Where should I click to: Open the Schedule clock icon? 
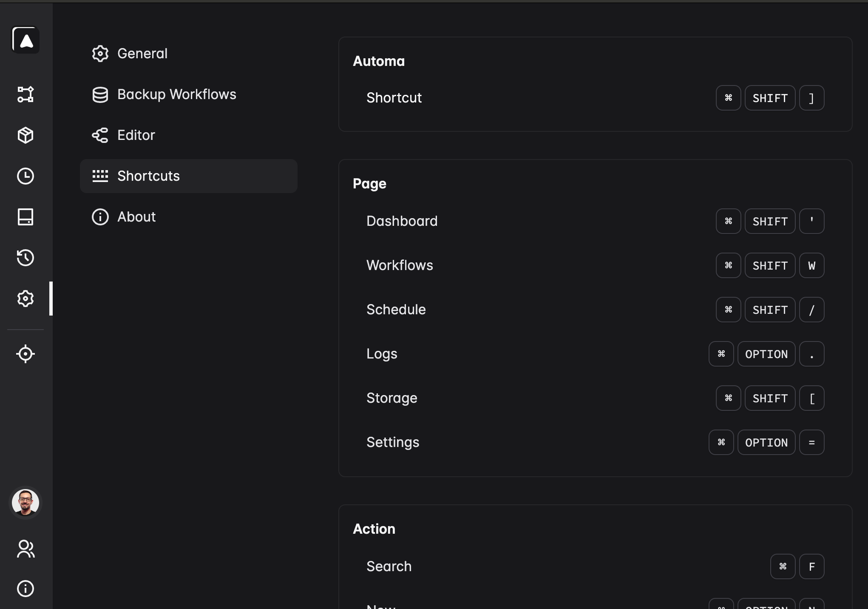pyautogui.click(x=26, y=176)
